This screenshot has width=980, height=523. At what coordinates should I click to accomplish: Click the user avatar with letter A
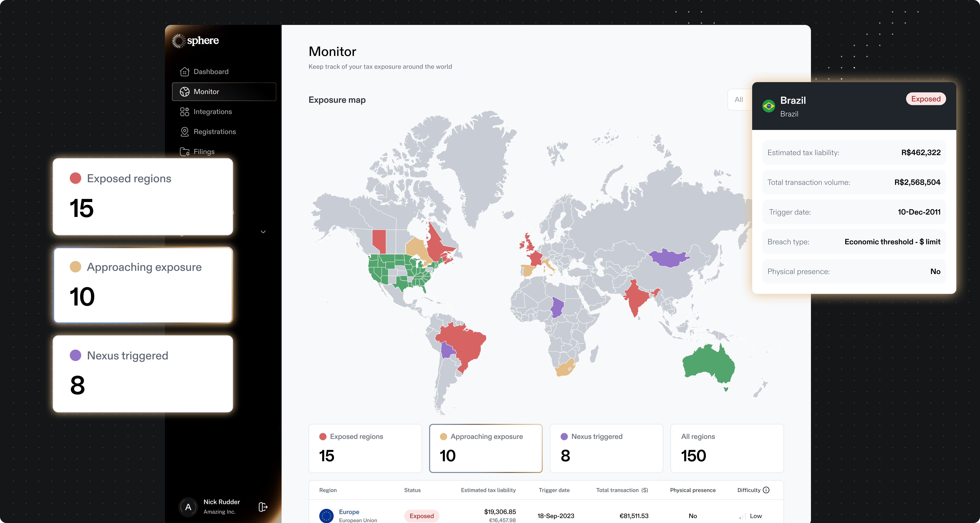[x=188, y=507]
